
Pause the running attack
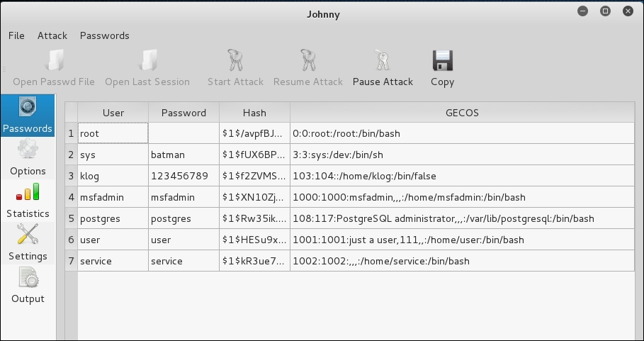[x=383, y=62]
